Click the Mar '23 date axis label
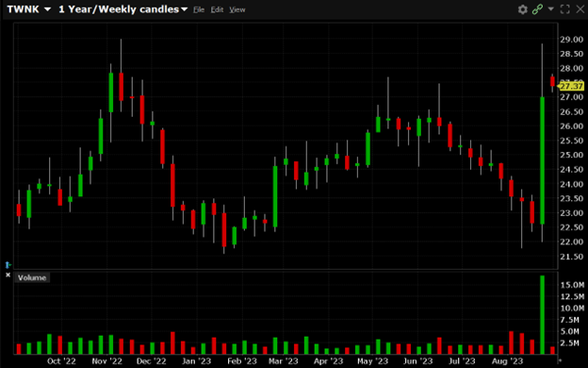 283,361
